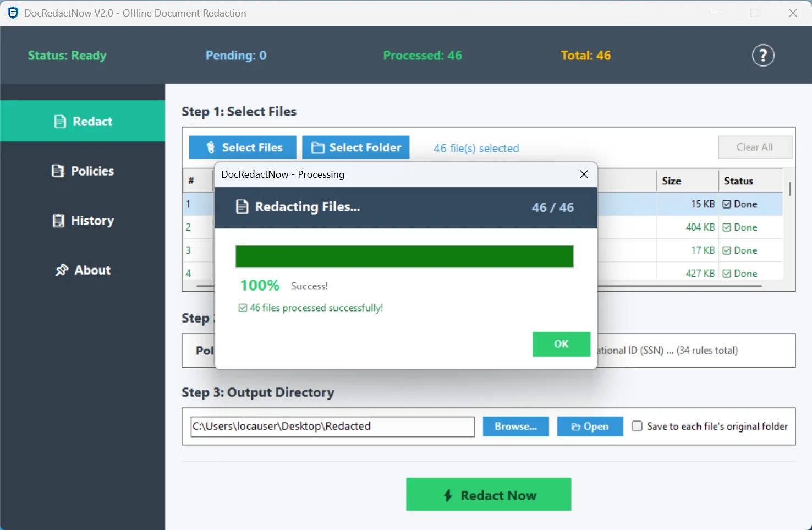
Task: Click the '100%' progress percentage
Action: tap(260, 285)
